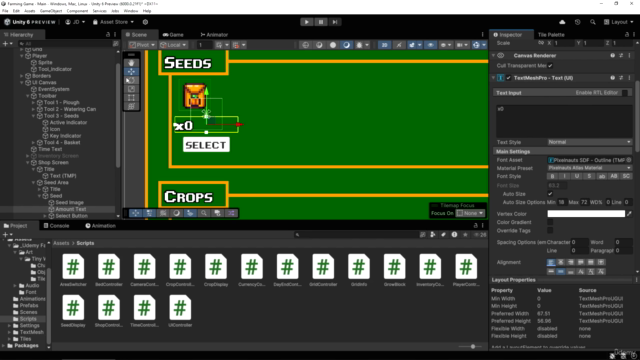Open the Local handle rotation dropdown
The height and width of the screenshot is (360, 640).
(x=173, y=45)
